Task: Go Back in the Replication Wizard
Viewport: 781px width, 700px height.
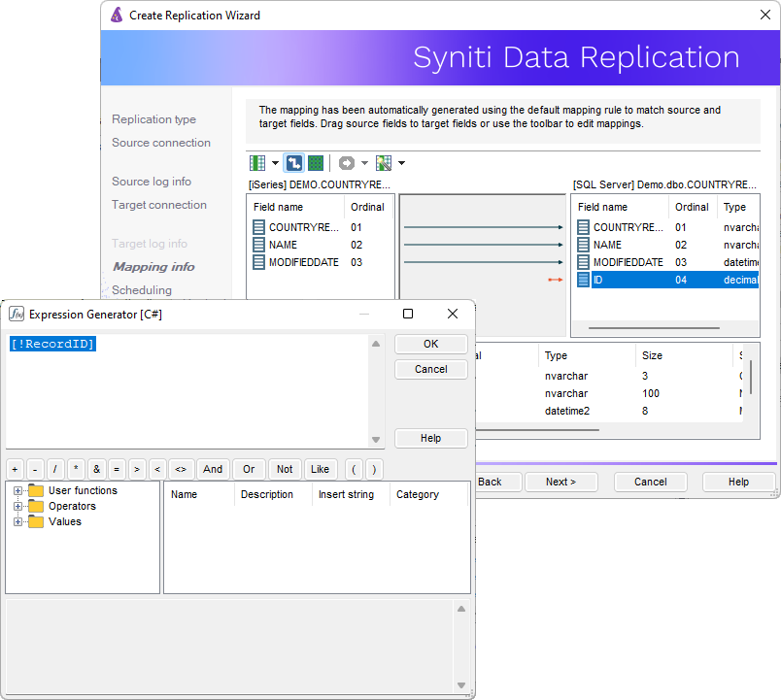Action: (498, 482)
